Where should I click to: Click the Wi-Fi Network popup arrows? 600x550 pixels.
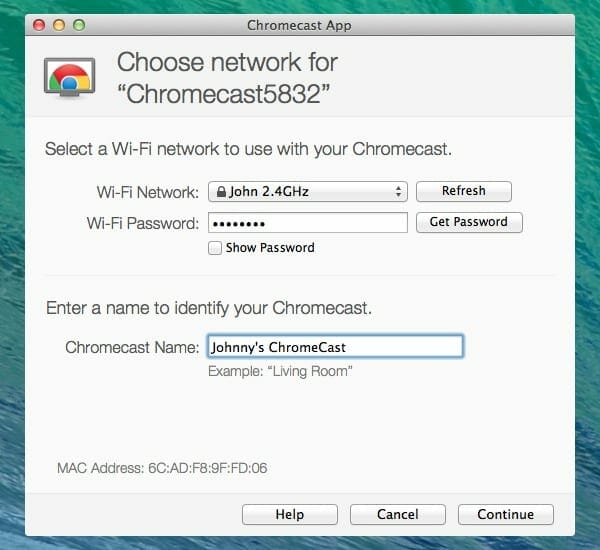tap(398, 191)
